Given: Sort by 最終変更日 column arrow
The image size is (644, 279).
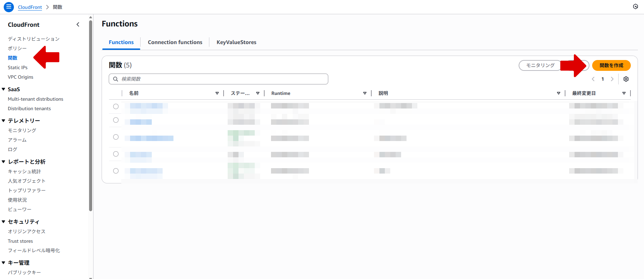Looking at the screenshot, I should click(x=624, y=93).
